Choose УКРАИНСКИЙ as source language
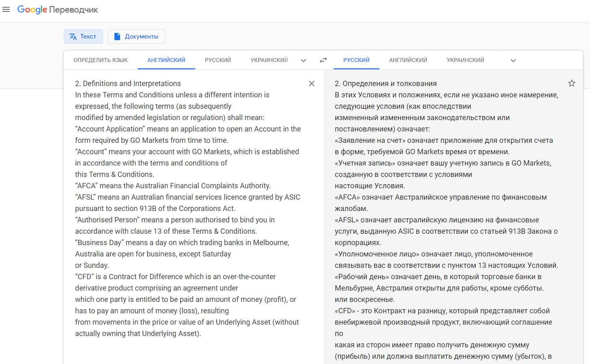 pyautogui.click(x=269, y=60)
